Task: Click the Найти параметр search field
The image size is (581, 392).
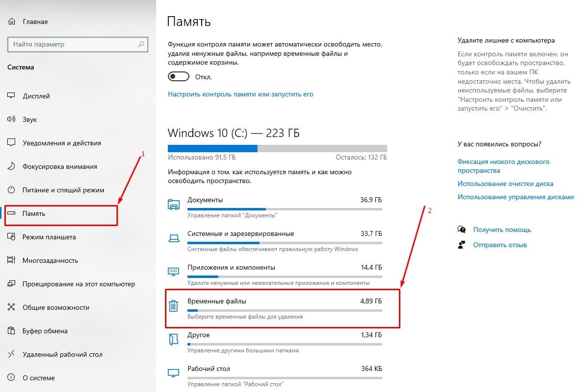Action: point(77,44)
